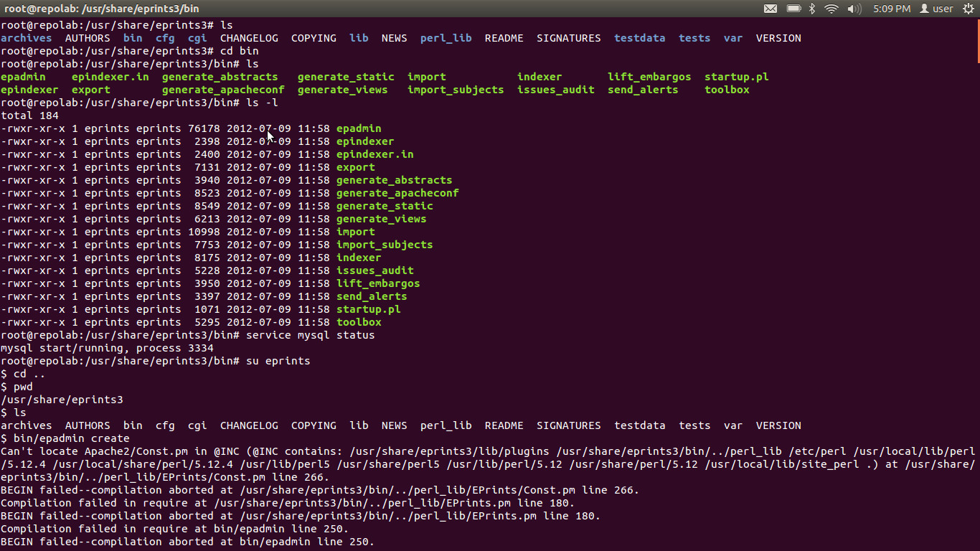Click the 'total 184' line
980x551 pixels.
[x=29, y=116]
